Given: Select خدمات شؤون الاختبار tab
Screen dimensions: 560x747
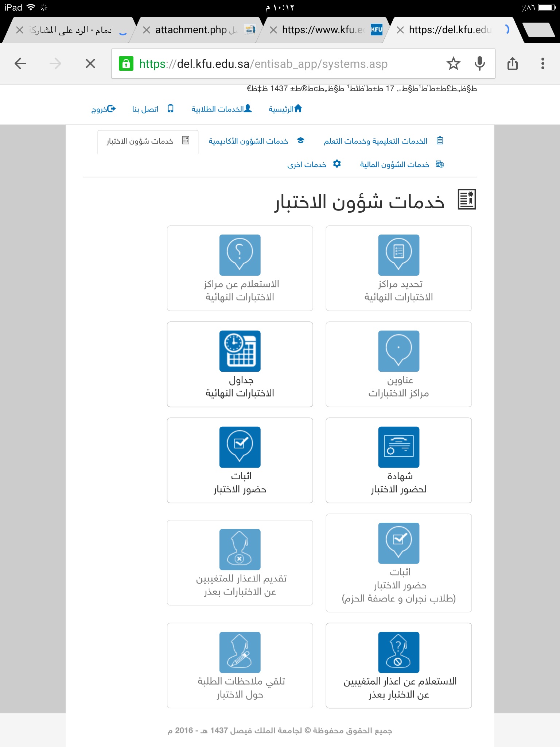Looking at the screenshot, I should [x=148, y=141].
